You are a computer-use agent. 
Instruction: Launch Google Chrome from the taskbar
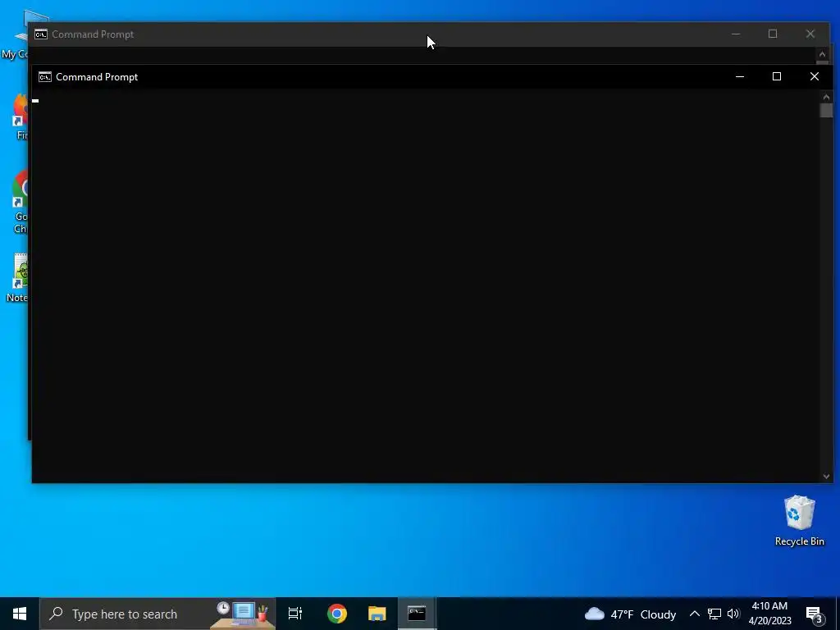coord(337,614)
